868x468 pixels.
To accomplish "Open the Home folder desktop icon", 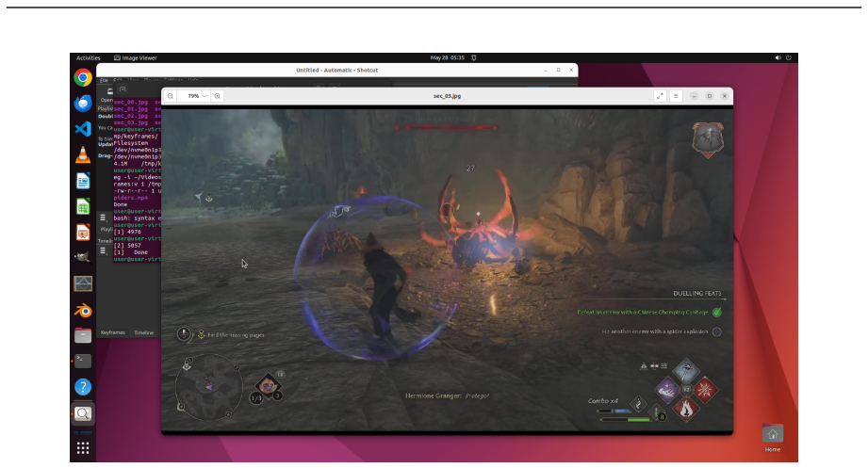I will click(x=773, y=438).
